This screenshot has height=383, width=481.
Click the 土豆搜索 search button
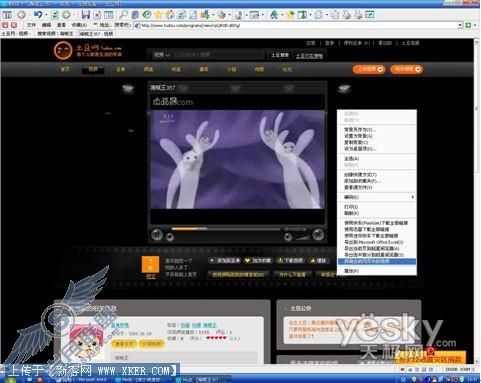tap(279, 55)
